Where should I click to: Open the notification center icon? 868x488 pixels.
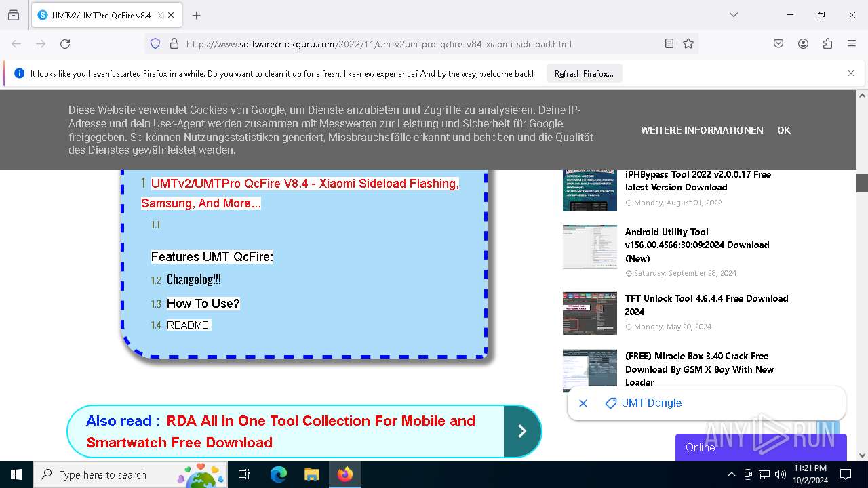pyautogui.click(x=846, y=474)
